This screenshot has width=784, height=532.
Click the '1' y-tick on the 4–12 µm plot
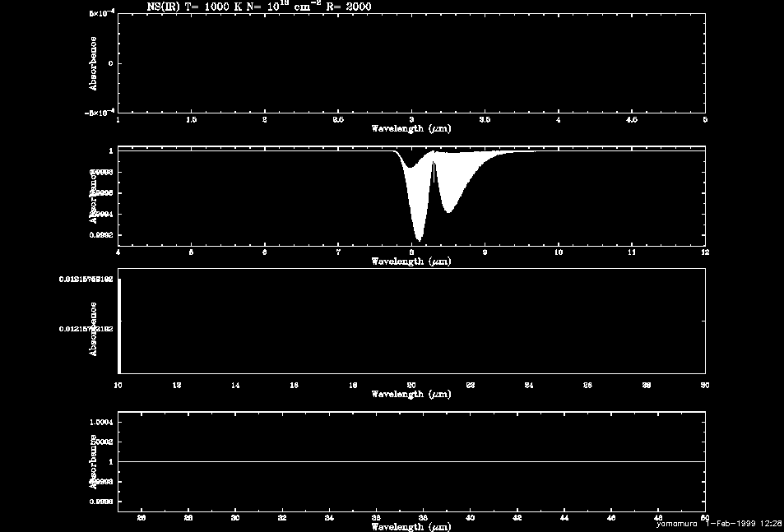tap(111, 150)
